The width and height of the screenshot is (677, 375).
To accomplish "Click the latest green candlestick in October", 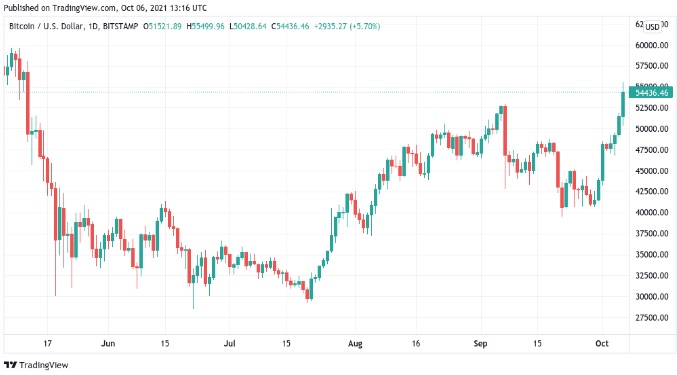I will tap(623, 104).
